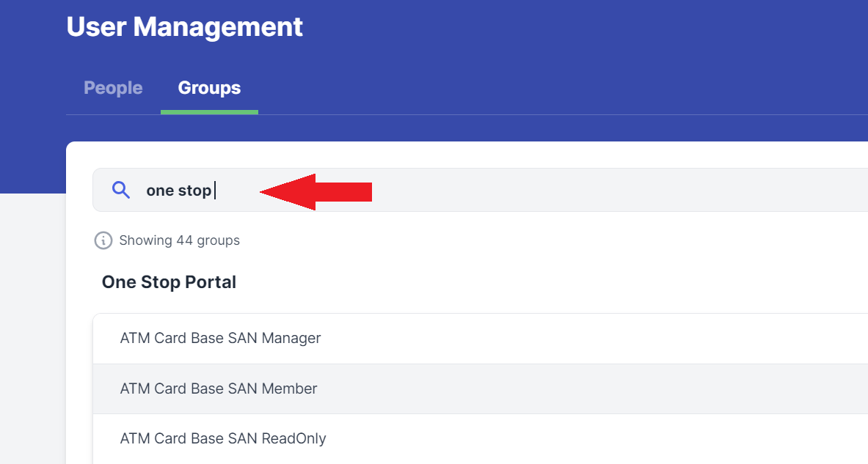The height and width of the screenshot is (464, 868).
Task: Click the Groups label under User Management
Action: 209,87
